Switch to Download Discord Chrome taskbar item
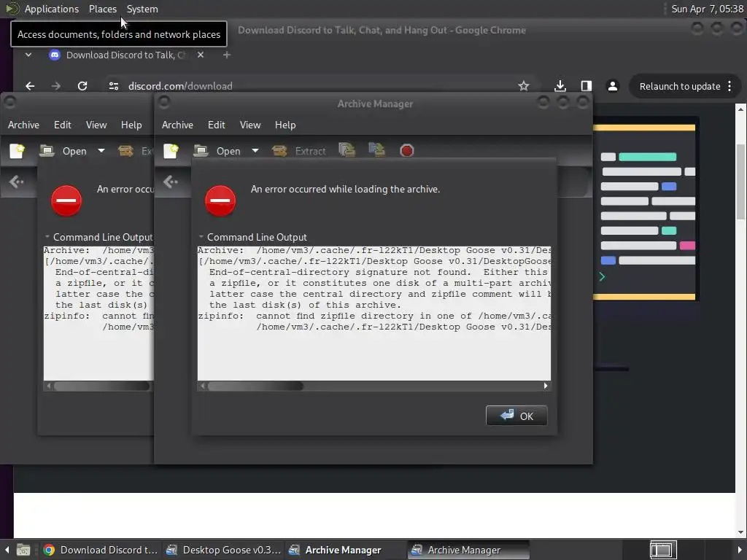Screen dimensions: 747x560 pyautogui.click(x=100, y=550)
